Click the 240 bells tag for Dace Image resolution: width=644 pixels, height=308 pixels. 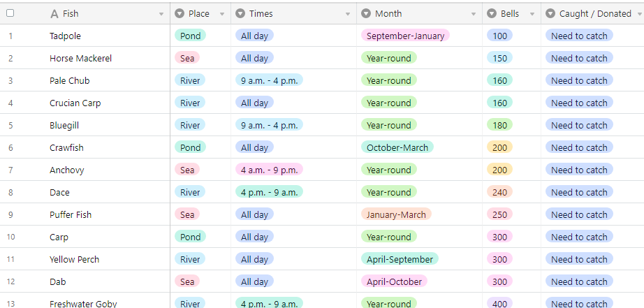pyautogui.click(x=499, y=192)
